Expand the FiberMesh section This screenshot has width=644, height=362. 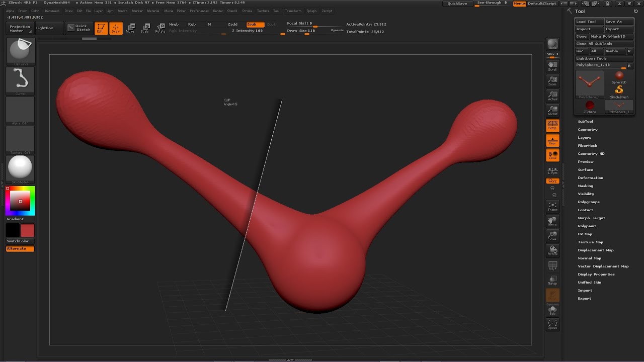588,145
